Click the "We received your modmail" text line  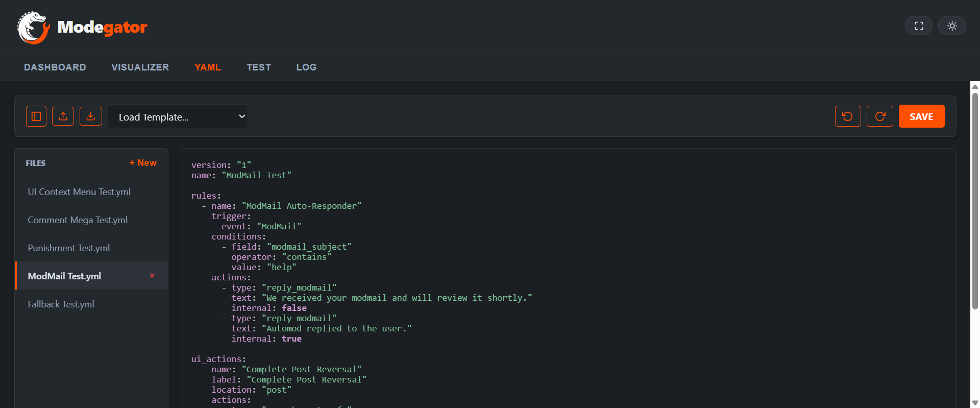[x=382, y=298]
